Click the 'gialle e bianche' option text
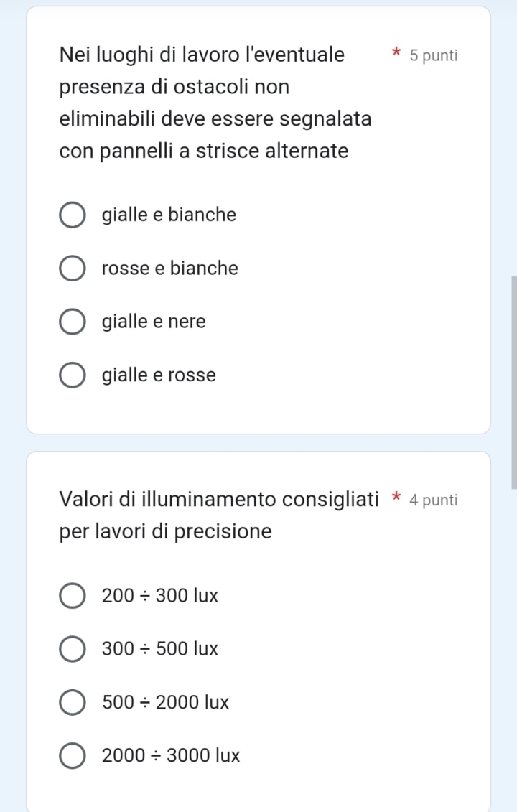Image resolution: width=517 pixels, height=812 pixels. 169,215
